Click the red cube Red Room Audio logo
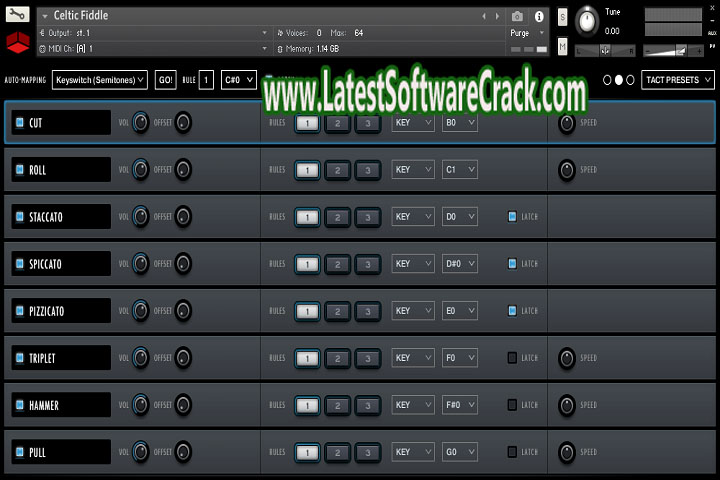The height and width of the screenshot is (480, 720). click(x=18, y=42)
